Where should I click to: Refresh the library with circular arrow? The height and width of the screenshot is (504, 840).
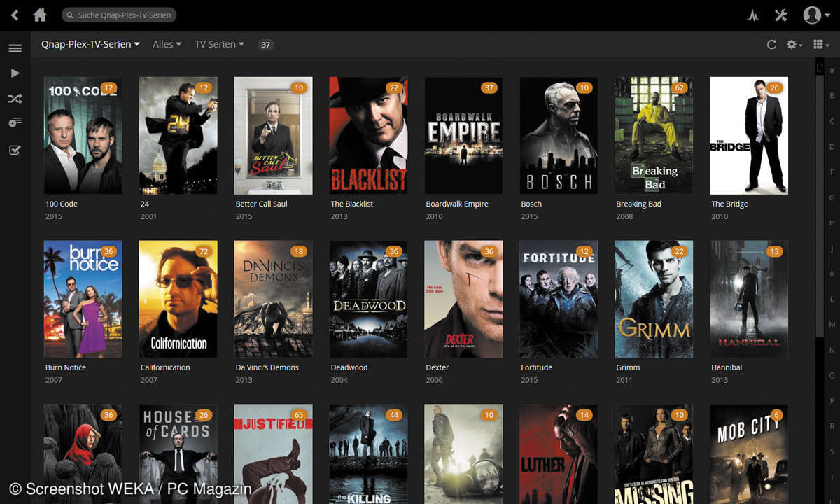[x=771, y=44]
